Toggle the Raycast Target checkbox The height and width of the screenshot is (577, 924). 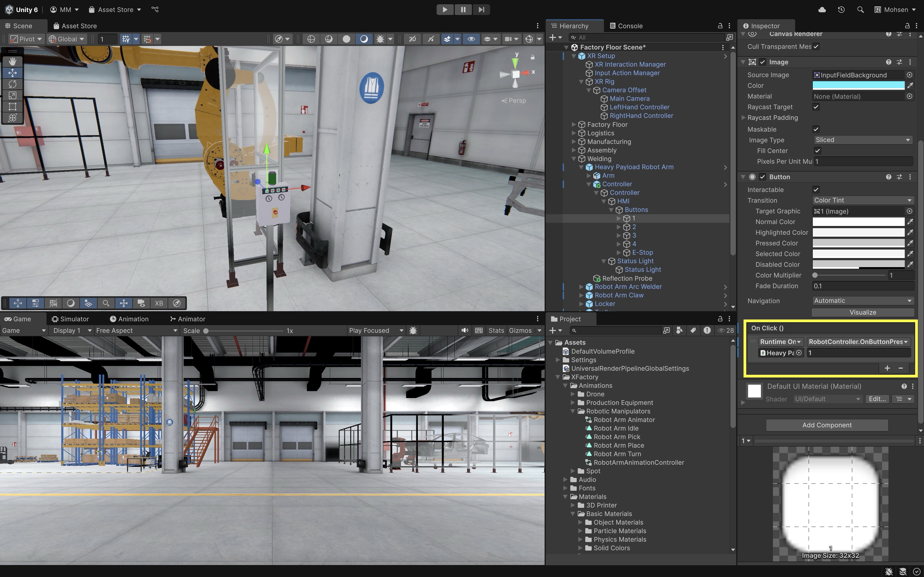tap(816, 107)
